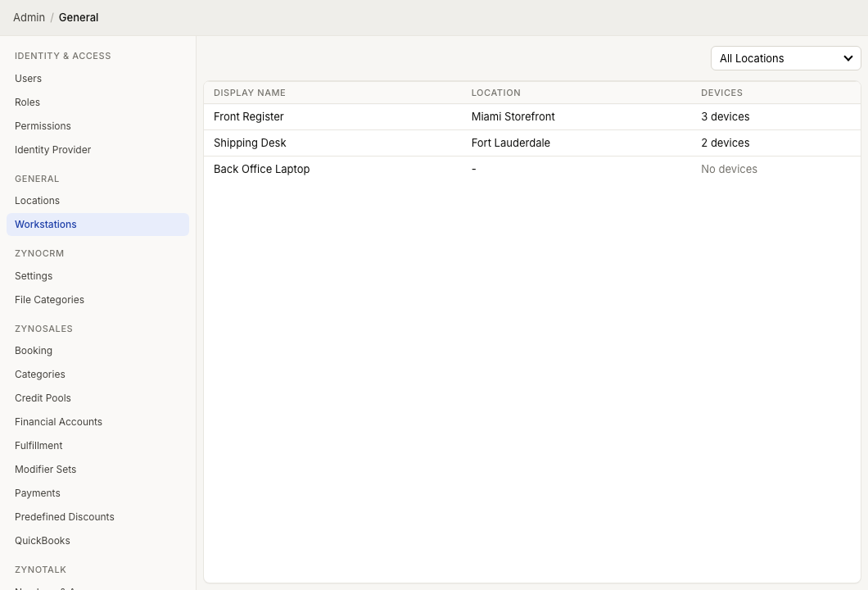Select Payments in sidebar

pos(97,493)
